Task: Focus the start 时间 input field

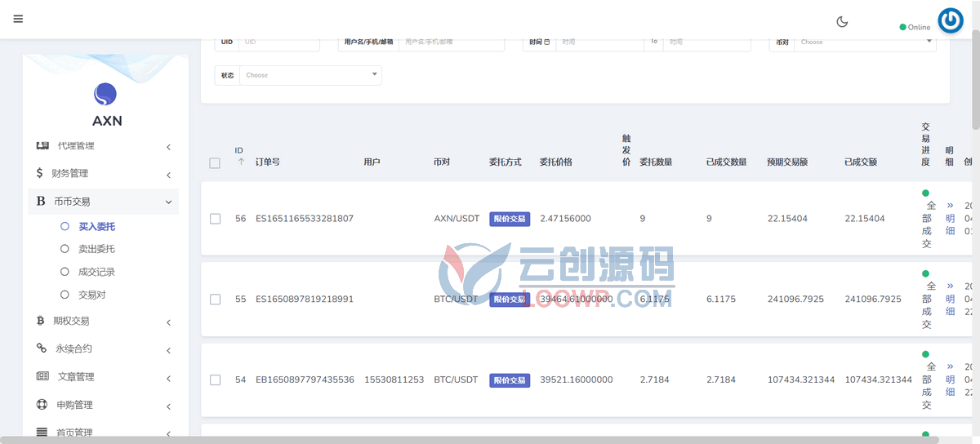Action: coord(599,42)
